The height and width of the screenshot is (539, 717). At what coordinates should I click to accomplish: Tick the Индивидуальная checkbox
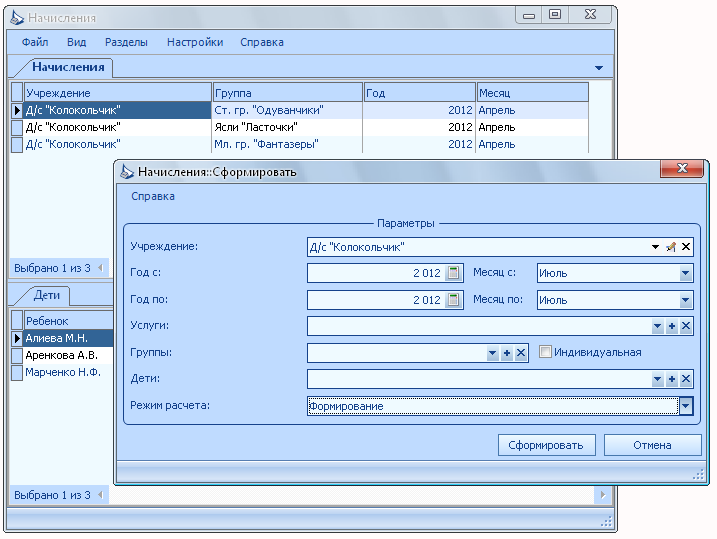[545, 352]
